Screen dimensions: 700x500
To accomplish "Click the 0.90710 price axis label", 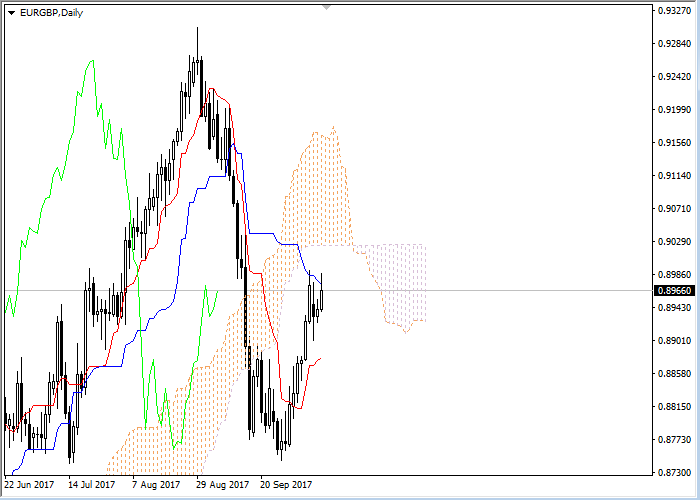I will point(674,209).
